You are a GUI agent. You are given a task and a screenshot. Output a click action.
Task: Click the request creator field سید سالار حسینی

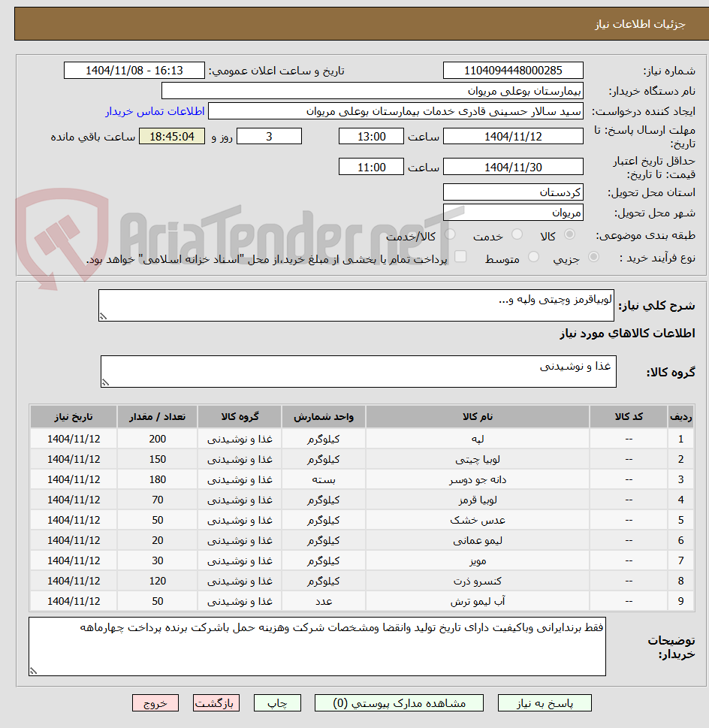coord(395,111)
